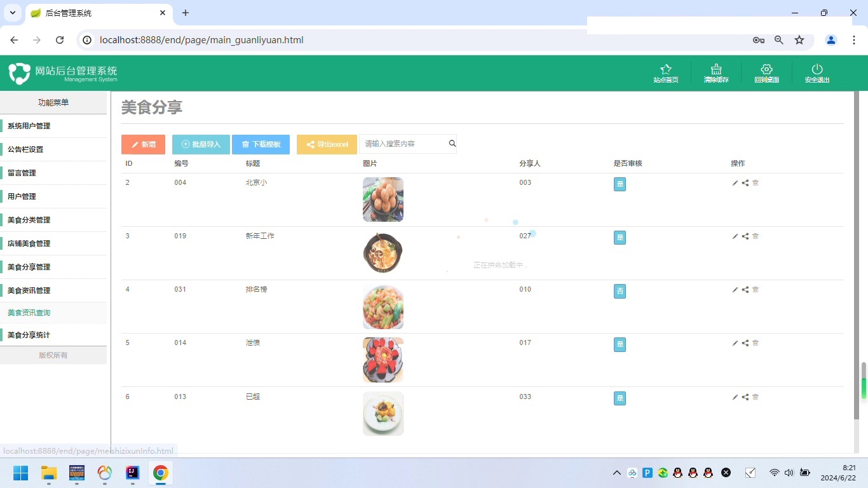Image resolution: width=868 pixels, height=488 pixels.
Task: Toggle 是否审核 否 status for row 031
Action: point(620,291)
